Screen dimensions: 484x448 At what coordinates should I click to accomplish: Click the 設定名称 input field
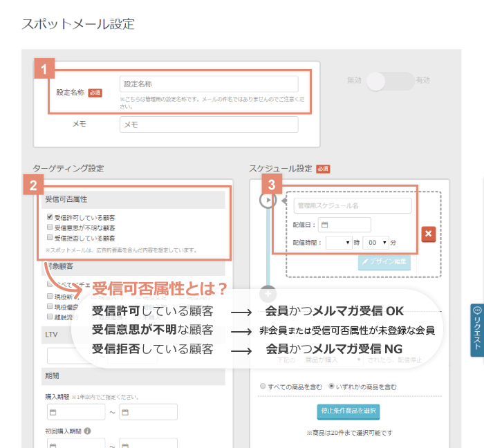tap(208, 84)
